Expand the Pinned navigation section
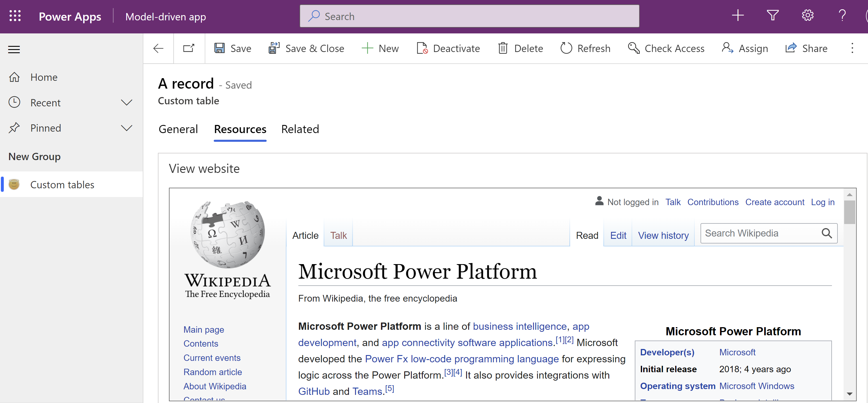This screenshot has width=868, height=403. tap(127, 128)
